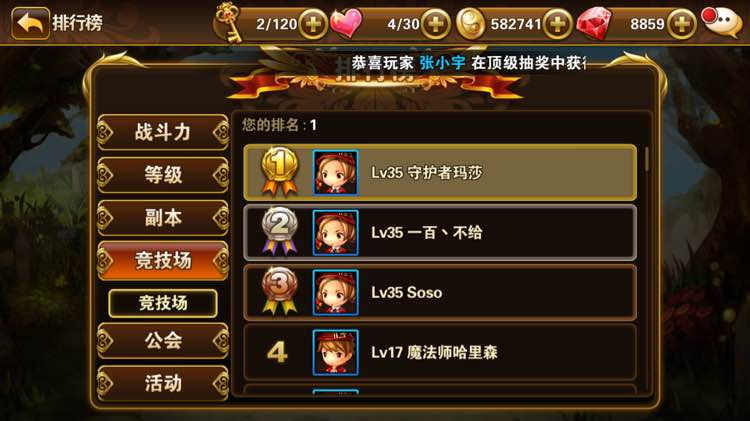This screenshot has width=750, height=421.
Task: Open the 副本 ranking tab
Action: [163, 217]
